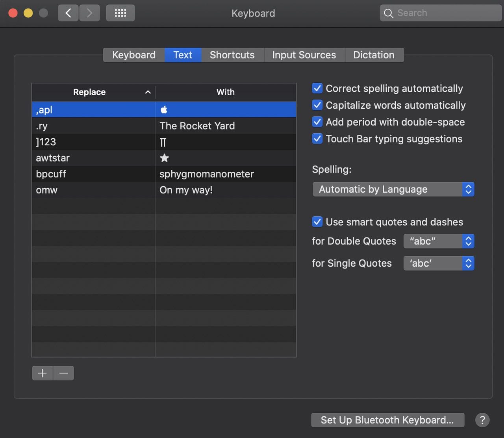Click the back navigation arrow

pos(68,13)
